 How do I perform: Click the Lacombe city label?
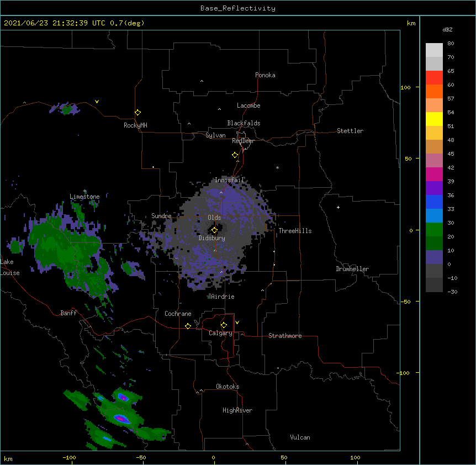[x=248, y=105]
